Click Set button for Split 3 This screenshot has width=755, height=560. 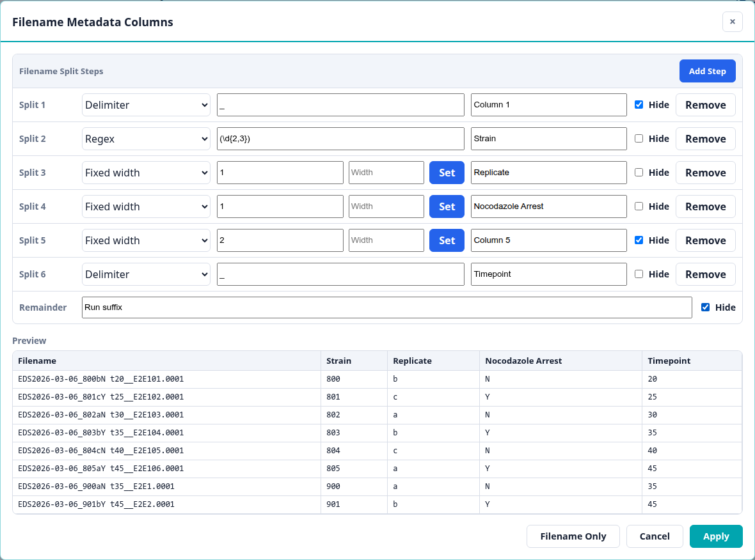click(x=447, y=173)
